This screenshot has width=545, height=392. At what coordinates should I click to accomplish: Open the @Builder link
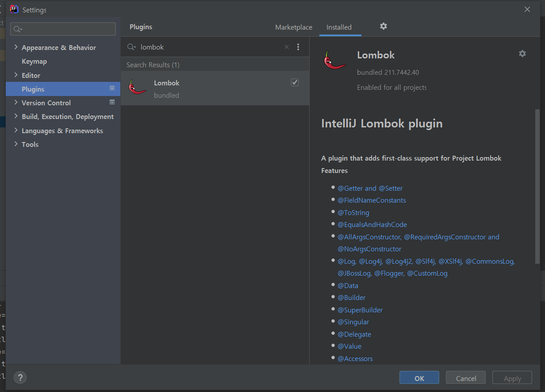[x=352, y=297]
